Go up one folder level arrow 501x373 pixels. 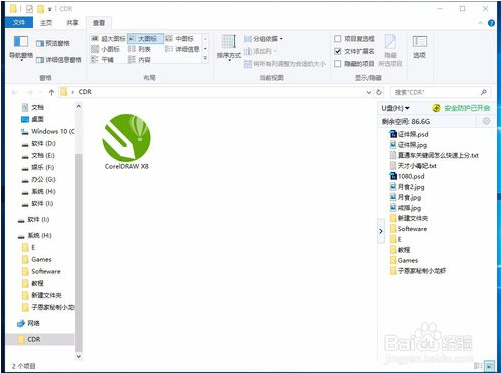pyautogui.click(x=51, y=92)
